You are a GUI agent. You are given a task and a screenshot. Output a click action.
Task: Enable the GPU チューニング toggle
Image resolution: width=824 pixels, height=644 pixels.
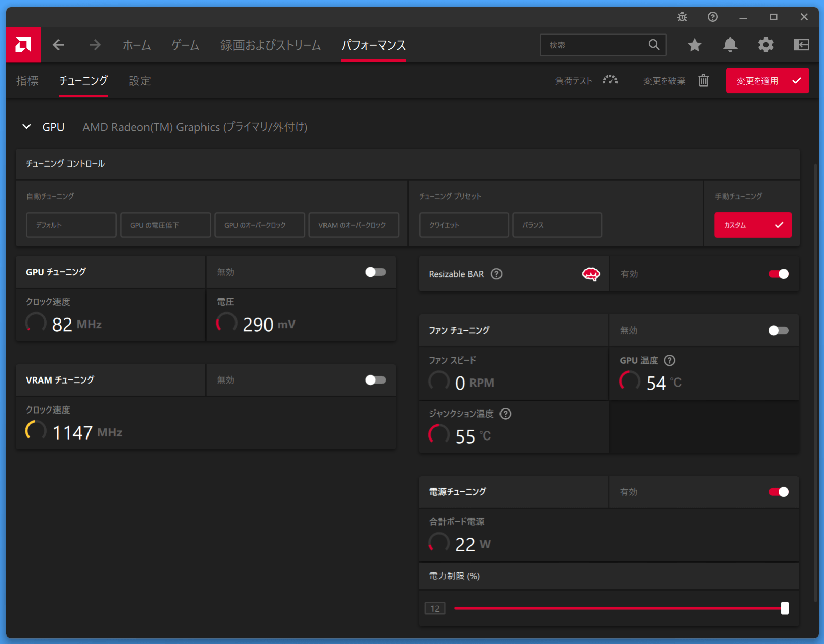375,272
